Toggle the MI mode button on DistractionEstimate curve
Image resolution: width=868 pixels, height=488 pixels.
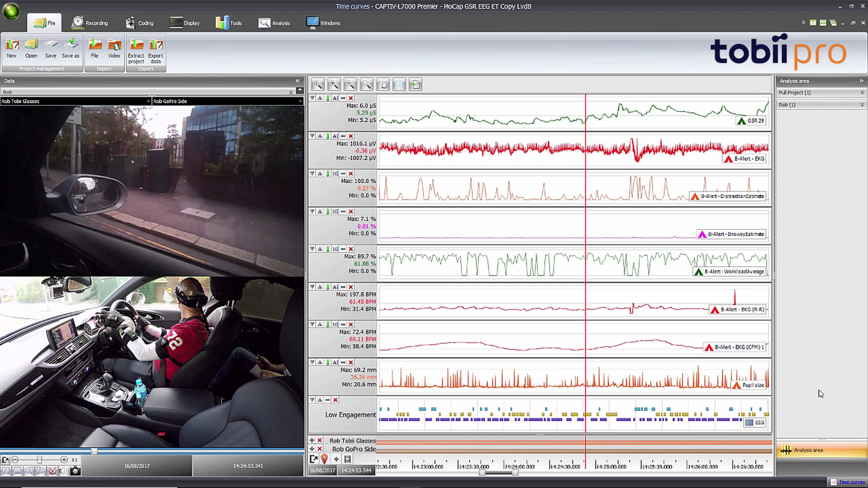coord(335,174)
